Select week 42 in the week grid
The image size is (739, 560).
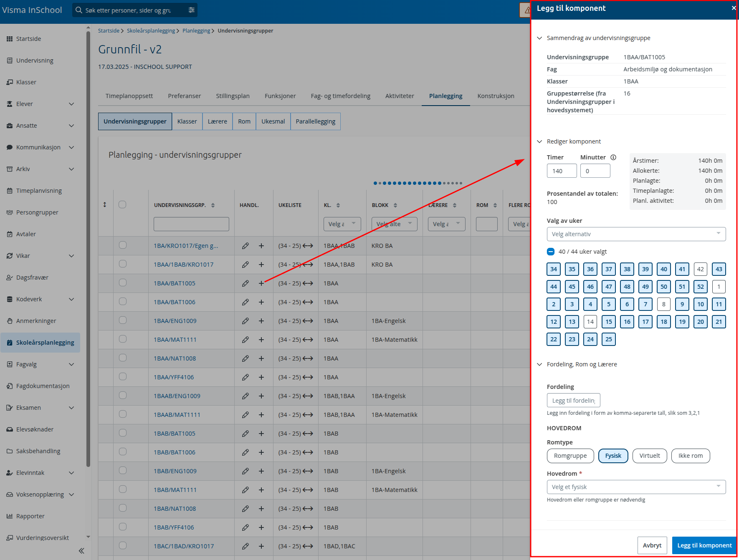tap(700, 269)
